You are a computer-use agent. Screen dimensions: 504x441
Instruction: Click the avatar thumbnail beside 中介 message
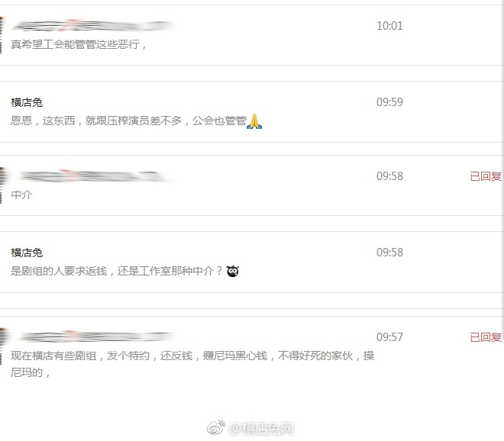point(1,185)
